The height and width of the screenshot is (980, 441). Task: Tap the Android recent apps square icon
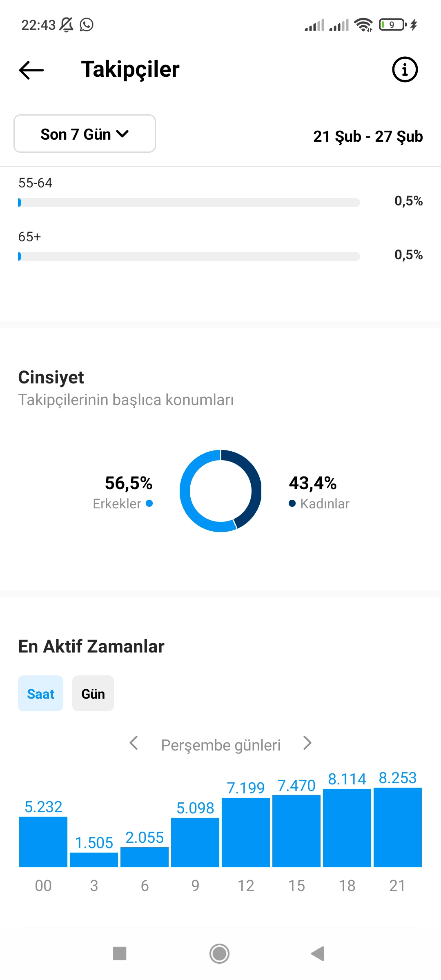pos(120,953)
